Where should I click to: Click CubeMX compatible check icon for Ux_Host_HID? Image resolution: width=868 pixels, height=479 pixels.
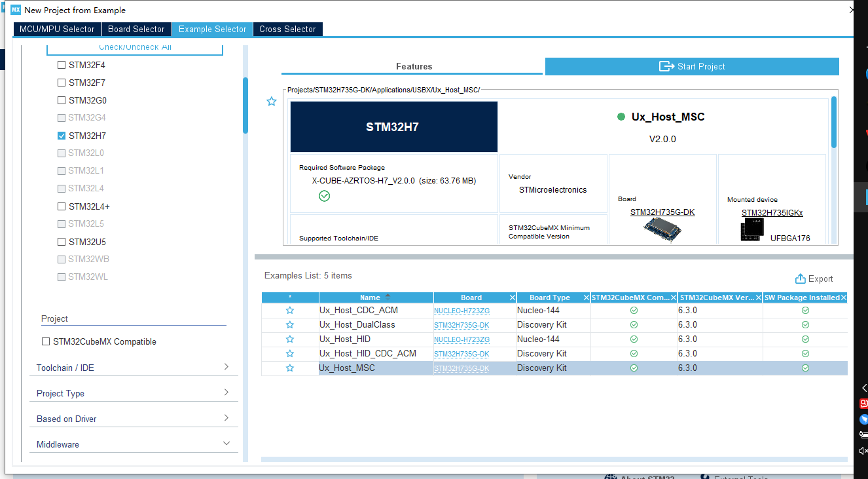(634, 339)
